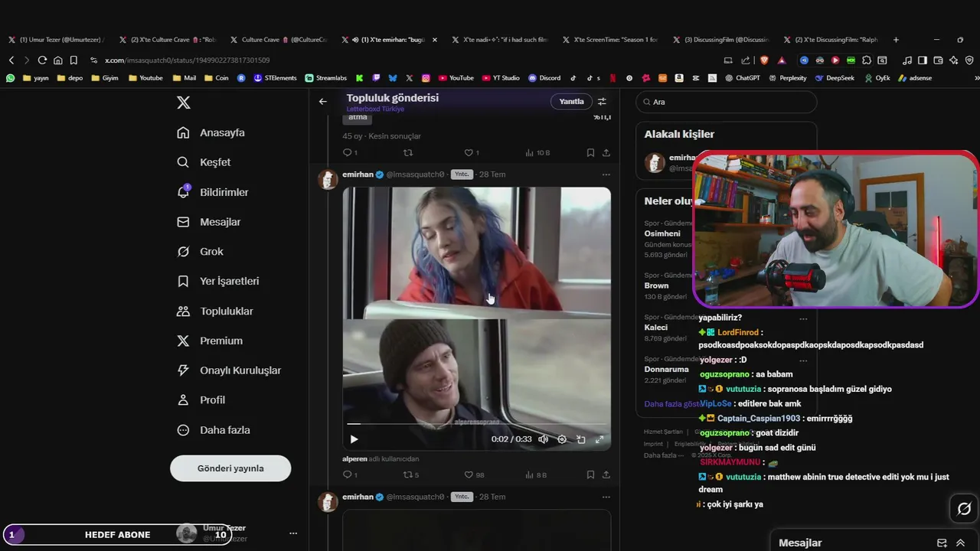Play the video in emirhan's post
Screen dimensions: 980x551
point(354,439)
